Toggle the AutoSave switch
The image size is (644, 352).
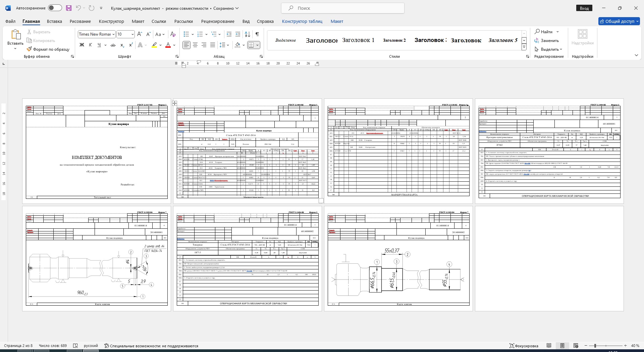[55, 8]
